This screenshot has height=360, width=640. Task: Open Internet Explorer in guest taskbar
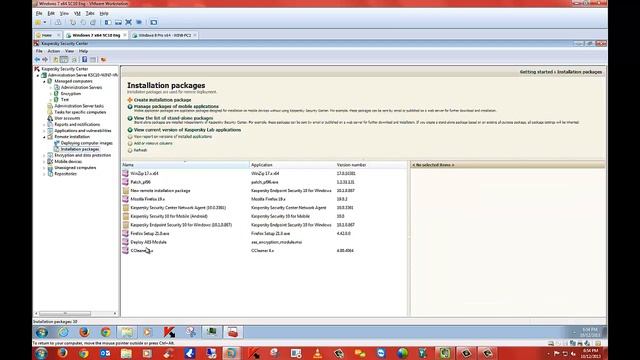click(x=63, y=332)
